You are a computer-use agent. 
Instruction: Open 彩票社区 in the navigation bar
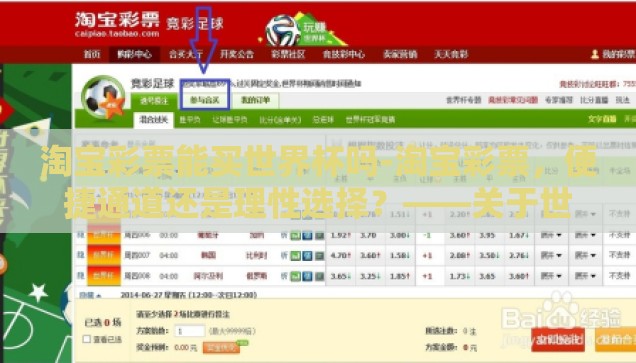[x=288, y=54]
